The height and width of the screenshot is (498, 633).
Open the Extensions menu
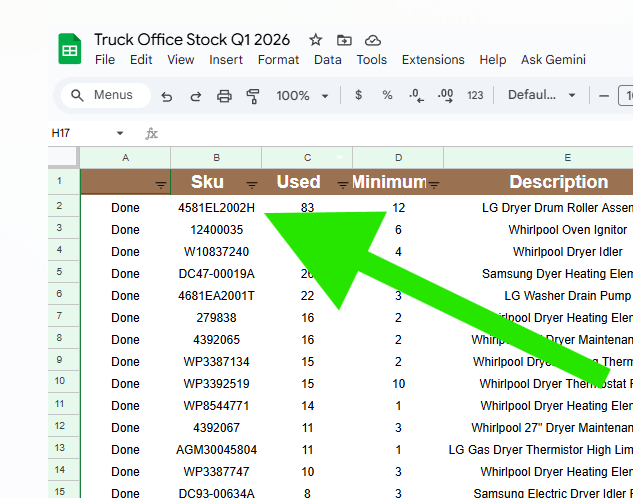433,60
